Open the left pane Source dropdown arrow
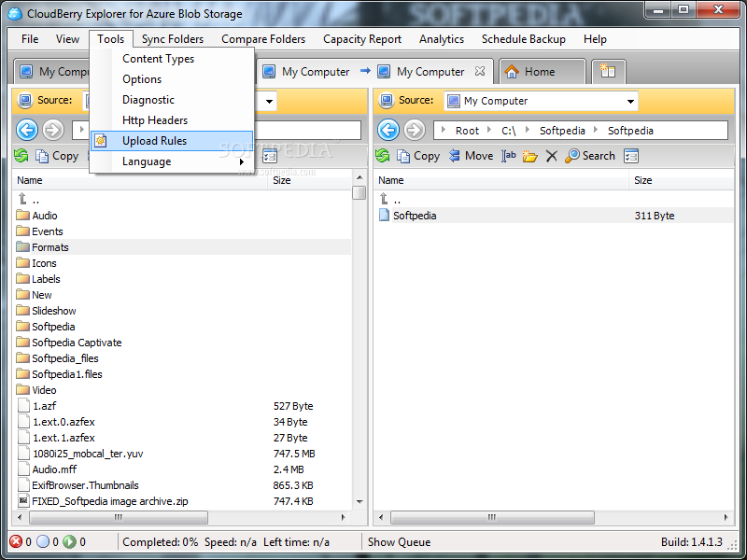Viewport: 747px width, 560px height. 269,101
